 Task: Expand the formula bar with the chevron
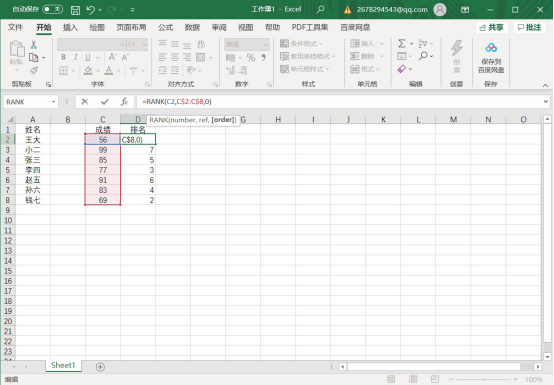(546, 102)
